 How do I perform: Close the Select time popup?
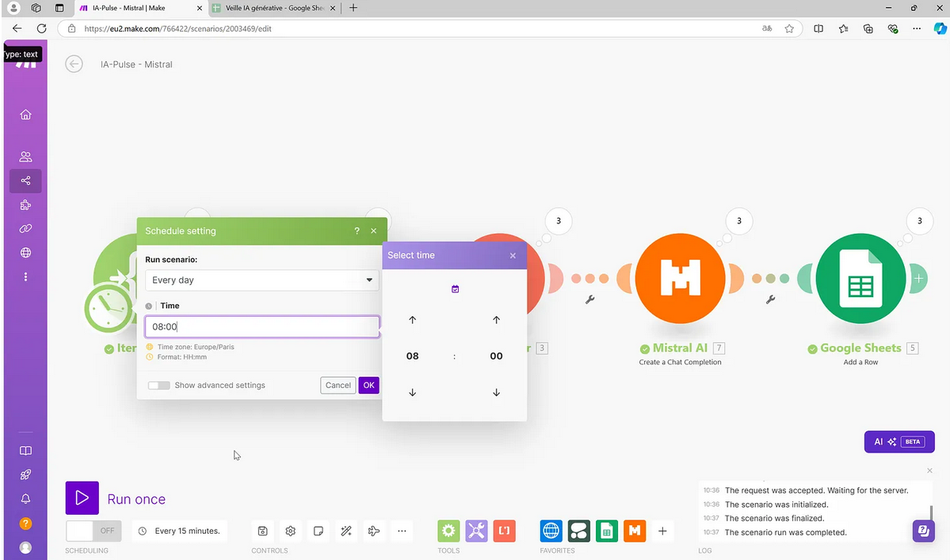pyautogui.click(x=513, y=256)
